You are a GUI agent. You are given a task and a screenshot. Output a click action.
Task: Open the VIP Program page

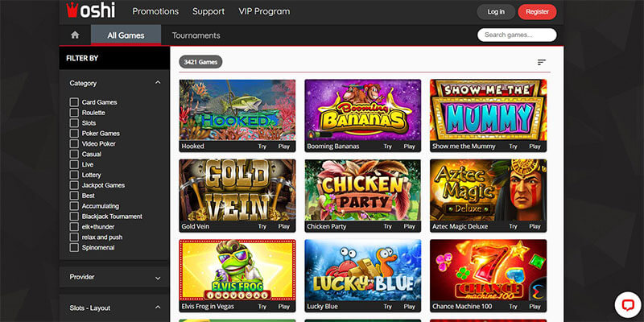(264, 11)
